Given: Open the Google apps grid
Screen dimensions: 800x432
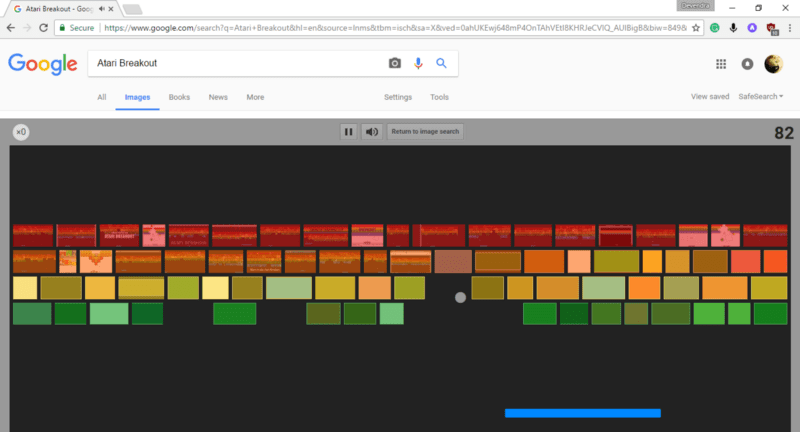Looking at the screenshot, I should pyautogui.click(x=721, y=64).
